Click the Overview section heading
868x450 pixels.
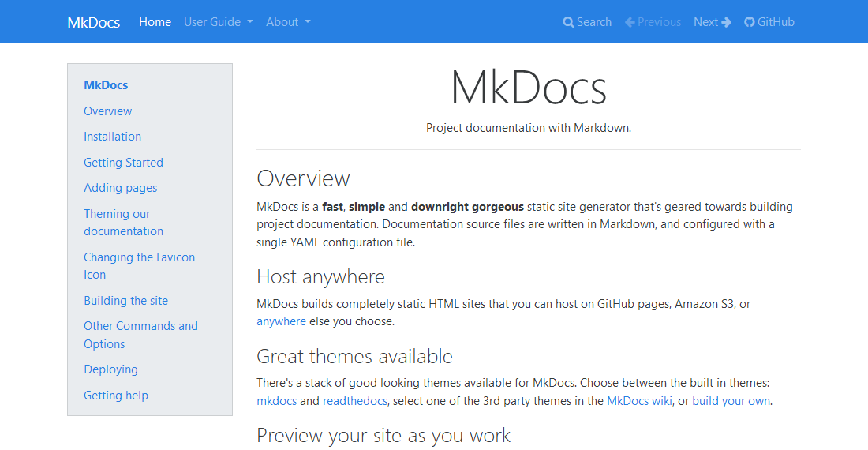[303, 178]
